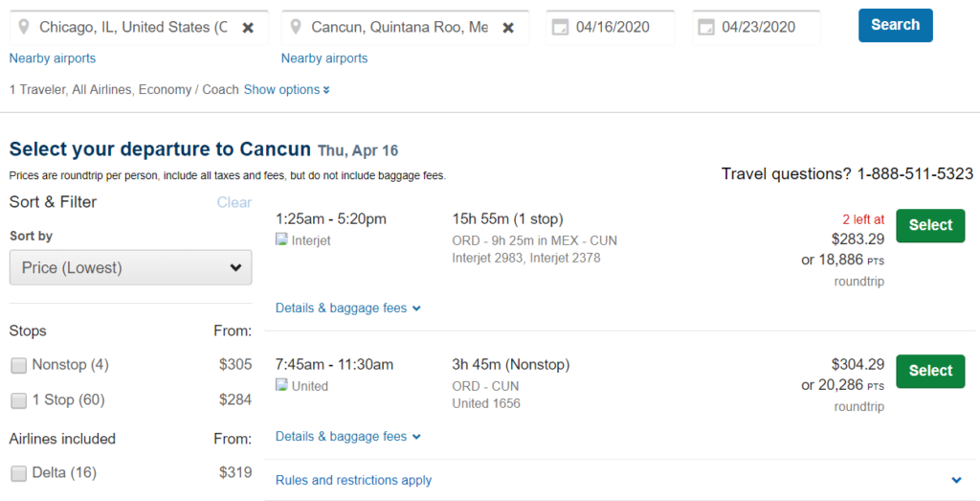Clear the Cancun destination field

[508, 28]
